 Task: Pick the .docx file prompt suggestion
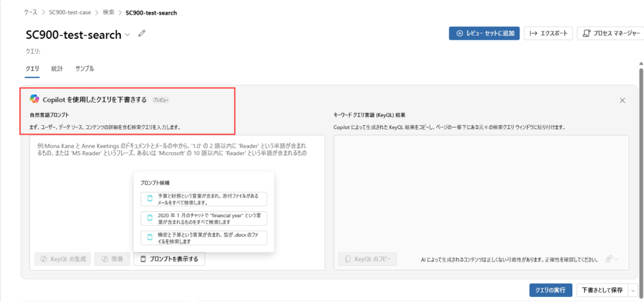(x=204, y=237)
